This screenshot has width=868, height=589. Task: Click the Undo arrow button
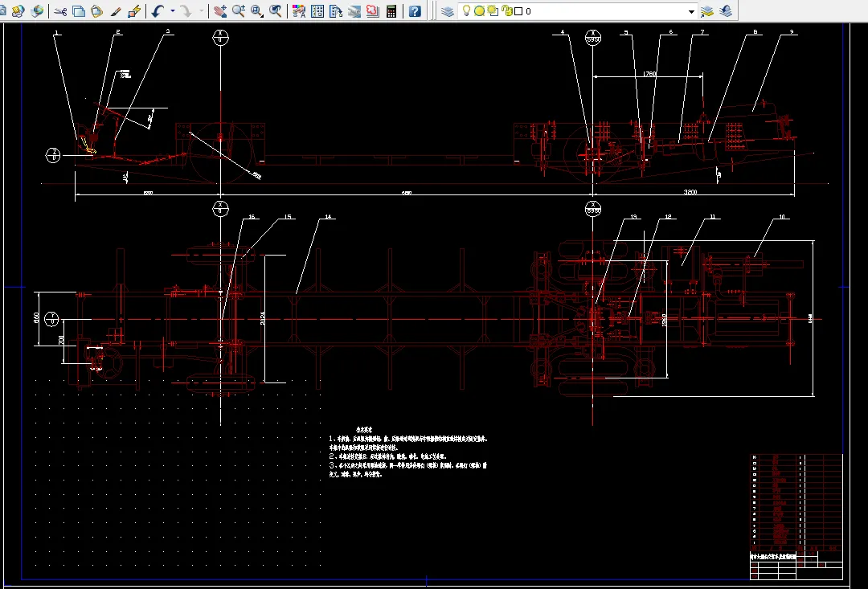(157, 11)
